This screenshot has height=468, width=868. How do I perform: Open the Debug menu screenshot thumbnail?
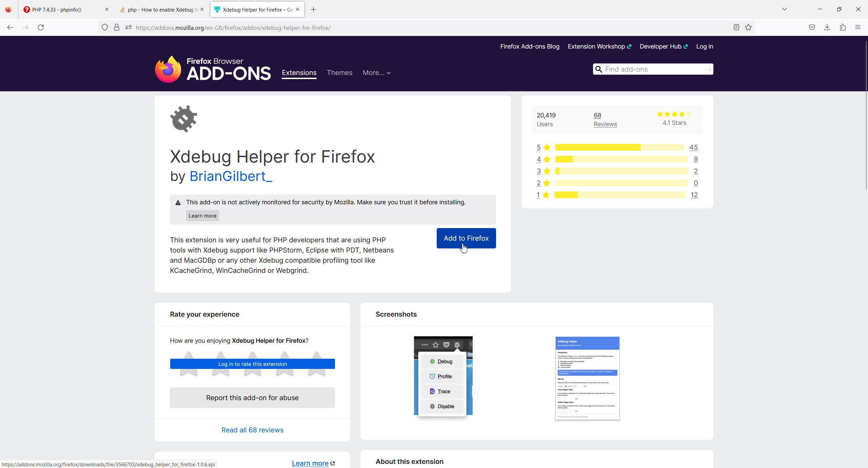(443, 376)
